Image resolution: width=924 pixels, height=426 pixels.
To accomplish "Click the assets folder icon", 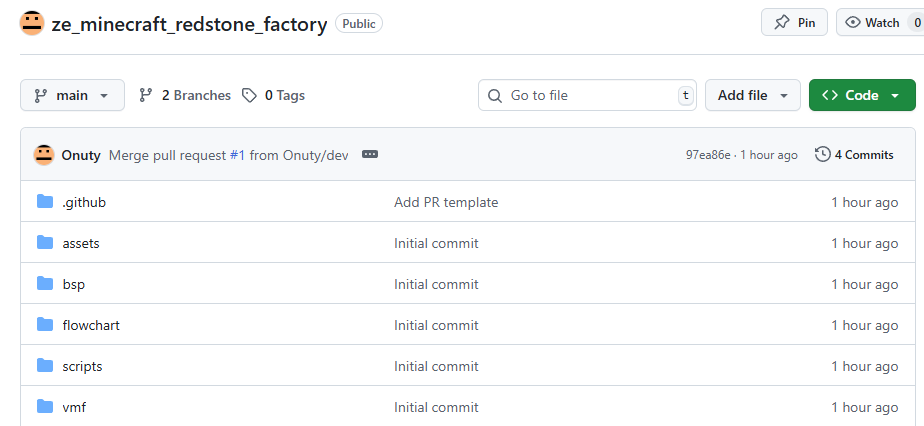I will tap(45, 243).
